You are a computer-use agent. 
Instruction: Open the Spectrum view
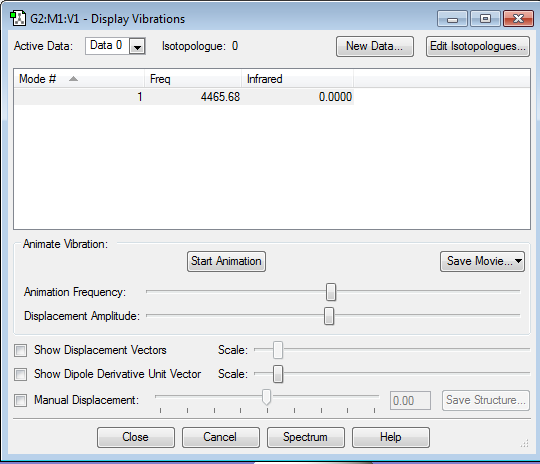[x=305, y=437]
